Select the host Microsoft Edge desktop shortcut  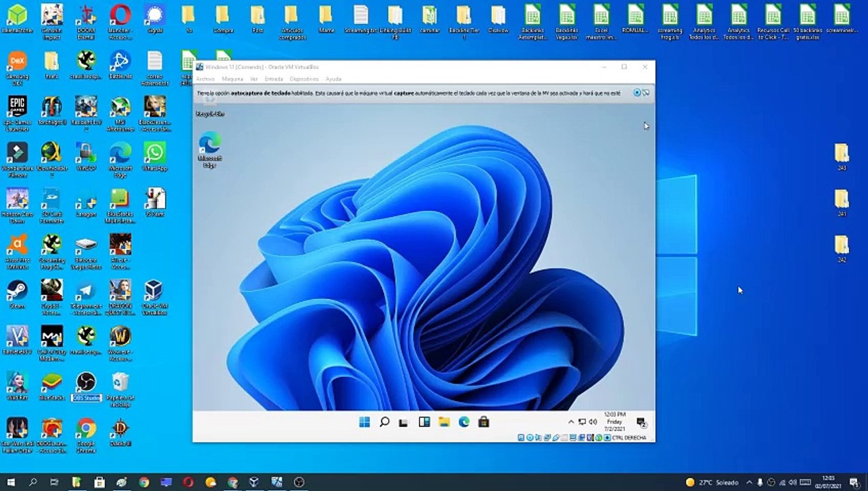pyautogui.click(x=120, y=160)
